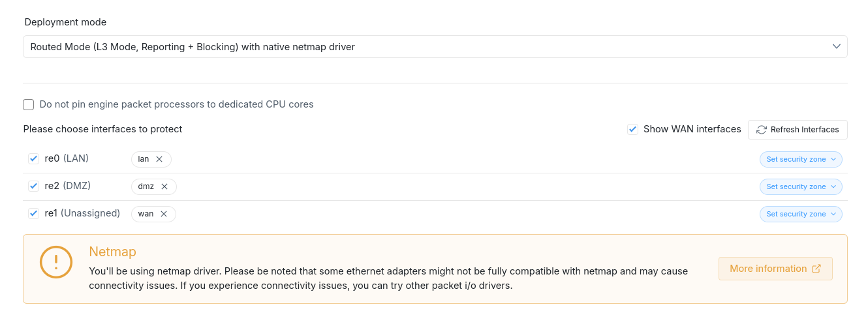Click the lan interface tag field
868x311 pixels.
pyautogui.click(x=144, y=159)
